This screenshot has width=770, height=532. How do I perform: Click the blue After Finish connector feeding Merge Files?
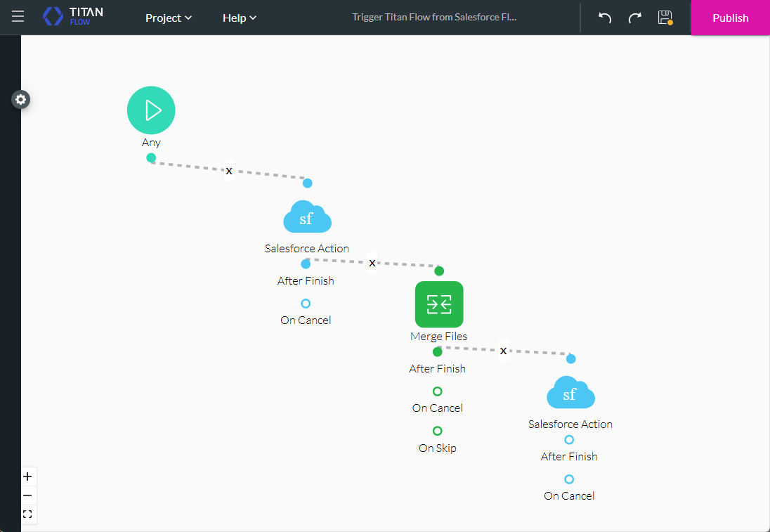pos(306,264)
